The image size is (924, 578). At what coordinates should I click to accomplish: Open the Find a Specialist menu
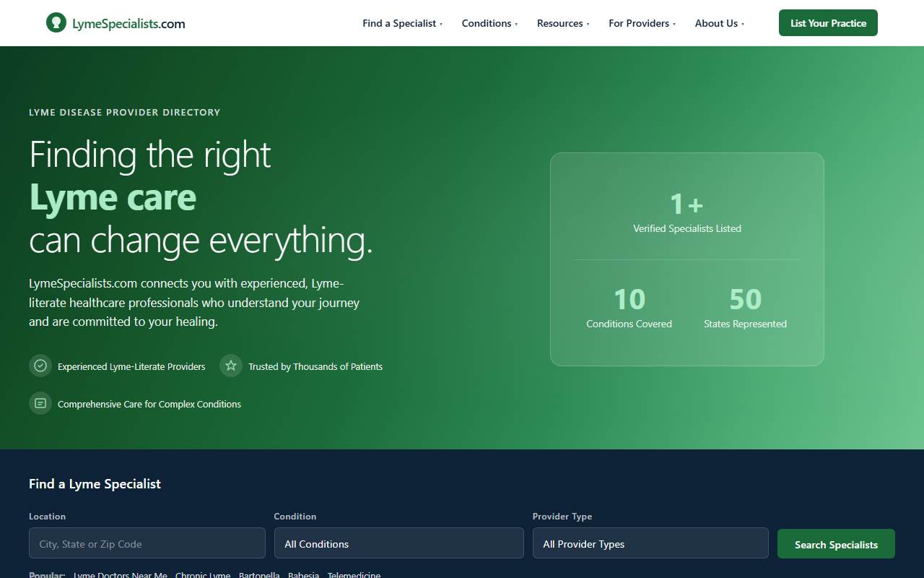[403, 23]
